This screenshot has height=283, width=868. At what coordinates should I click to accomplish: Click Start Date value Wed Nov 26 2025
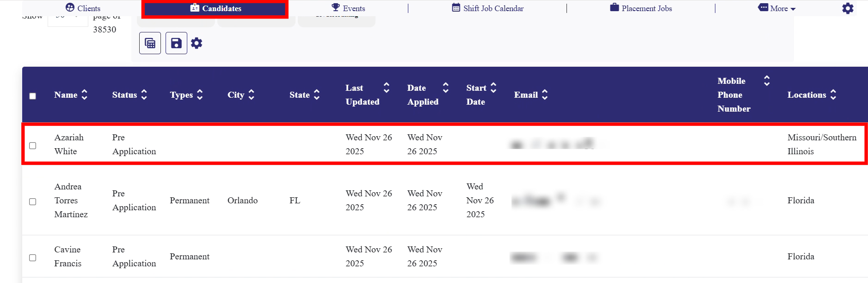point(480,201)
